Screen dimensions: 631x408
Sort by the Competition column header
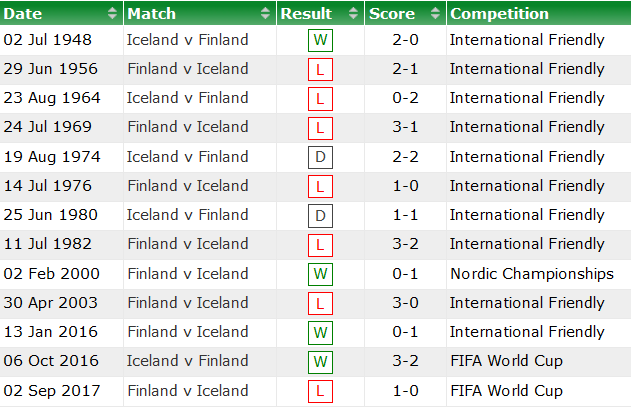499,14
